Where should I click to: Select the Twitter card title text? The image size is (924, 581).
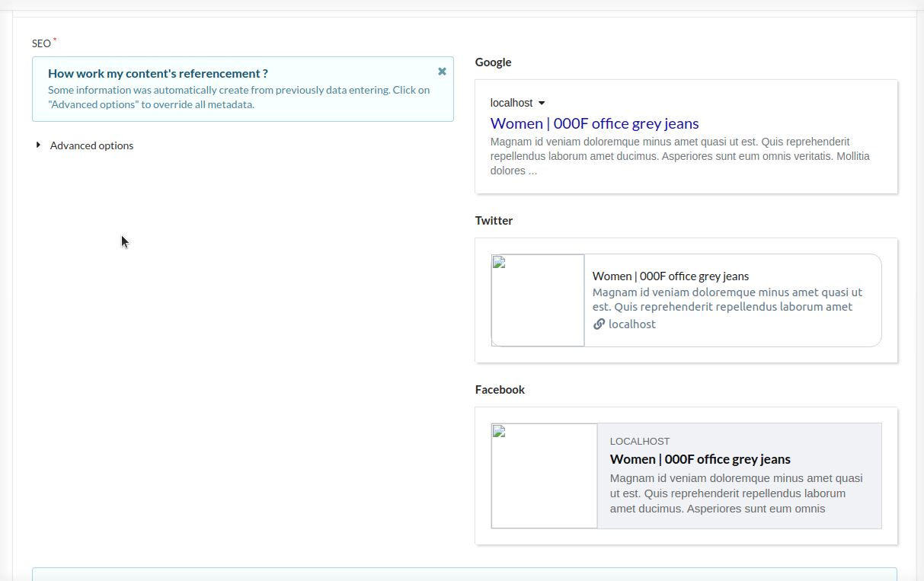[x=670, y=276]
